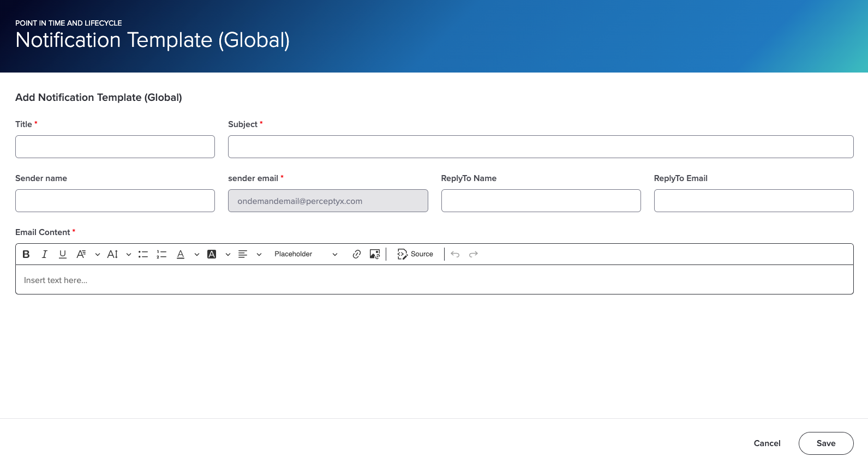This screenshot has width=868, height=463.
Task: Click the text alignment icon
Action: pos(243,254)
